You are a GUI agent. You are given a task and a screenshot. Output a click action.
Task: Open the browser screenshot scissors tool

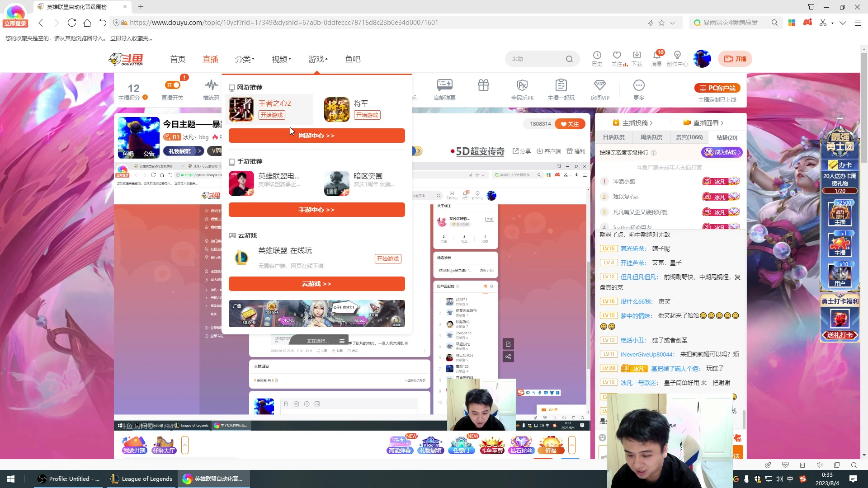point(823,23)
